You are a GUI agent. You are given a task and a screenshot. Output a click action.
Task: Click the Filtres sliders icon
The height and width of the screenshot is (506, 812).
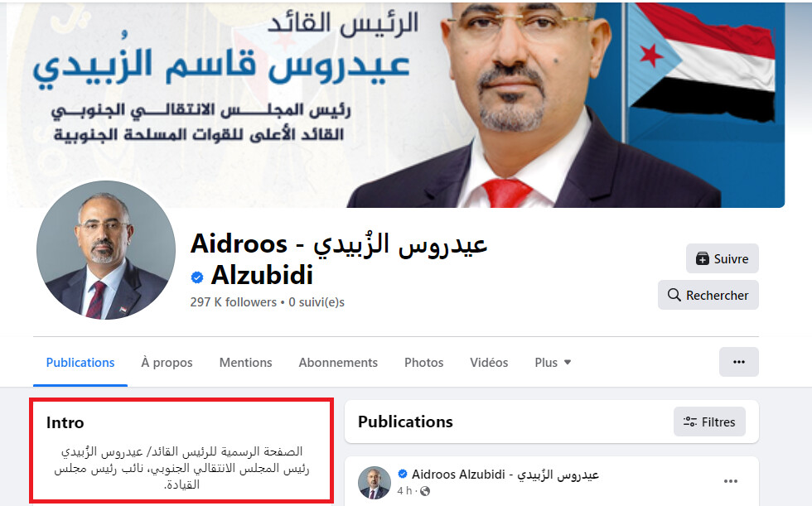point(690,422)
